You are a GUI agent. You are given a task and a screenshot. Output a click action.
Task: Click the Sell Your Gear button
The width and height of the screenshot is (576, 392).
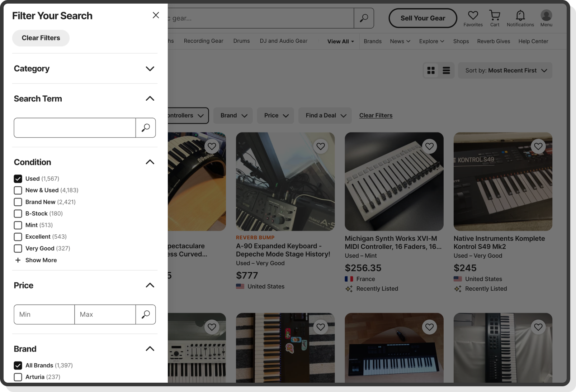tap(422, 18)
